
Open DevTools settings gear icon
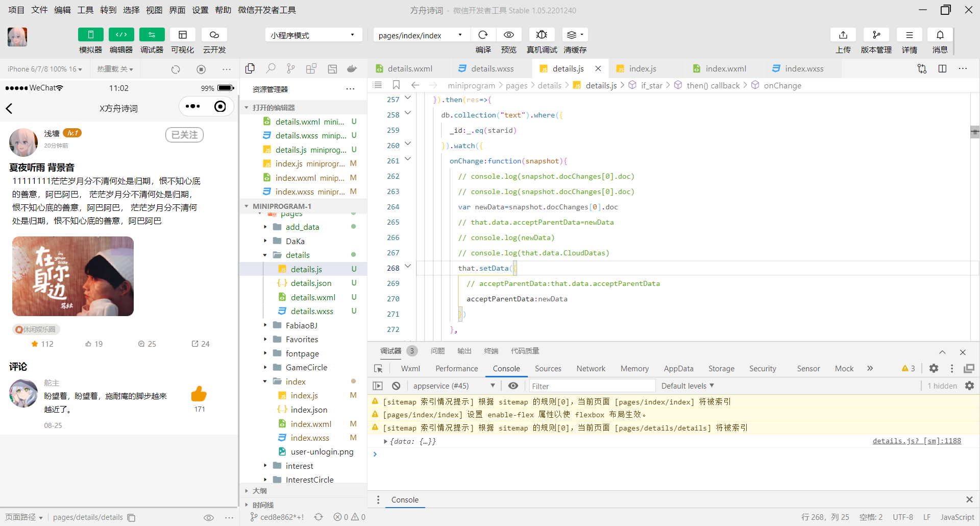coord(934,368)
